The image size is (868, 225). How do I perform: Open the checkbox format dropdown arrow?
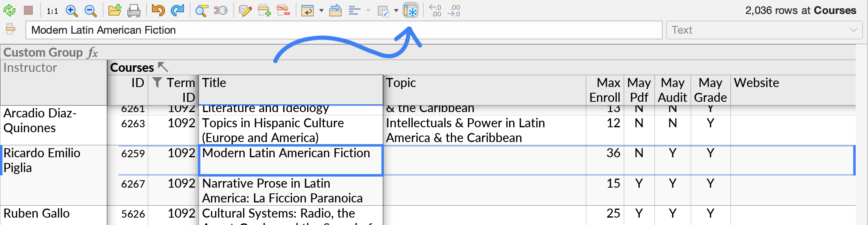[396, 11]
